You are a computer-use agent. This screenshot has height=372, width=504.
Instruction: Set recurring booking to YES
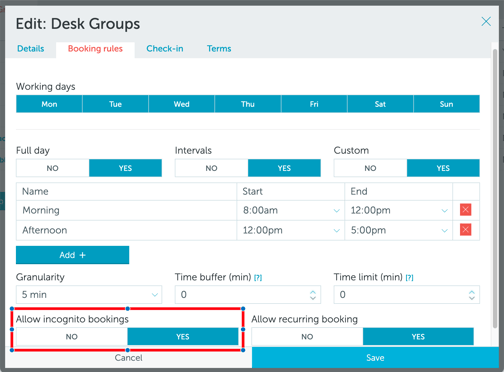tap(418, 337)
